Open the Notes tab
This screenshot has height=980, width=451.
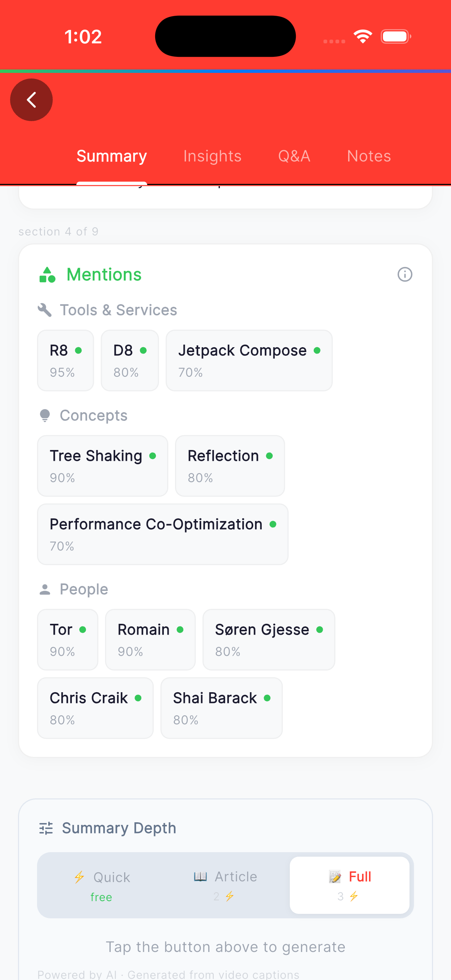coord(369,156)
